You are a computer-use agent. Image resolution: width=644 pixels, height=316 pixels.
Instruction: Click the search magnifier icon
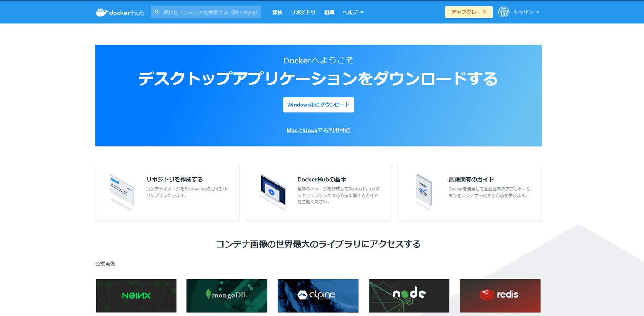point(157,12)
